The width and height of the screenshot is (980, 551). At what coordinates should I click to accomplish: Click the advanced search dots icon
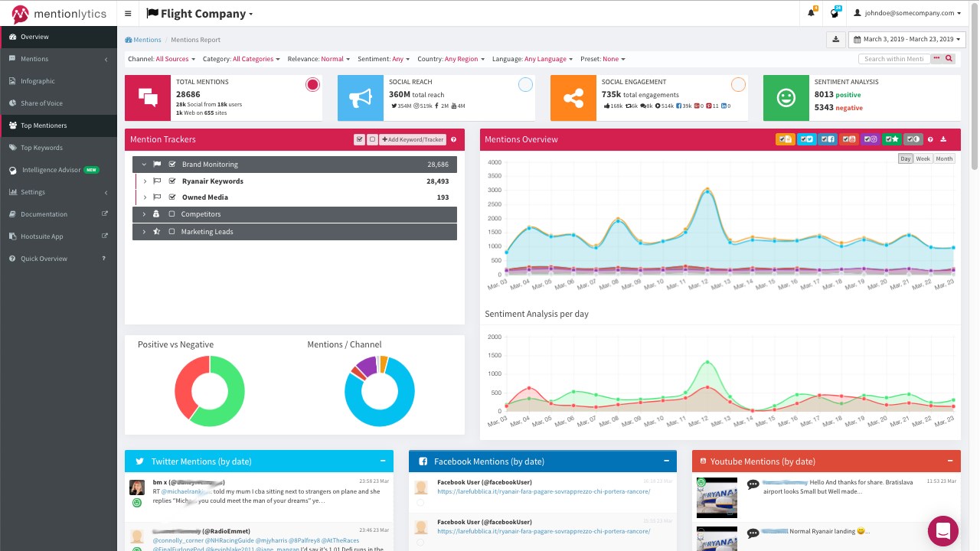(x=936, y=58)
